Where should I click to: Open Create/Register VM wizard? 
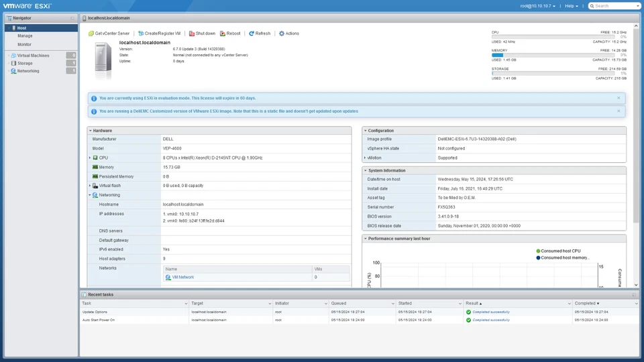tap(159, 34)
